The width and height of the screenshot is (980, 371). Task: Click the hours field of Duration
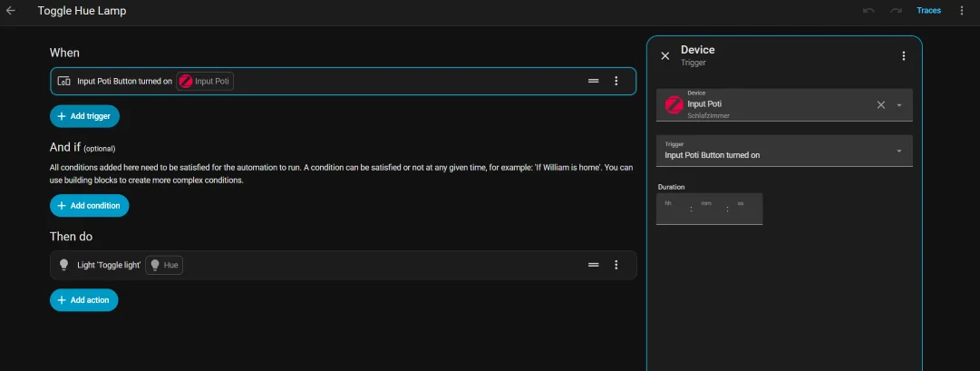(x=673, y=209)
